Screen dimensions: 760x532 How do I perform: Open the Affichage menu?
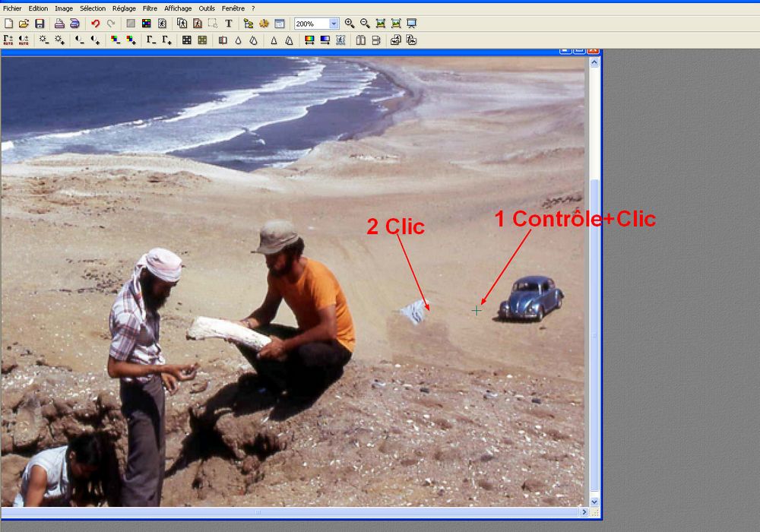[x=178, y=8]
